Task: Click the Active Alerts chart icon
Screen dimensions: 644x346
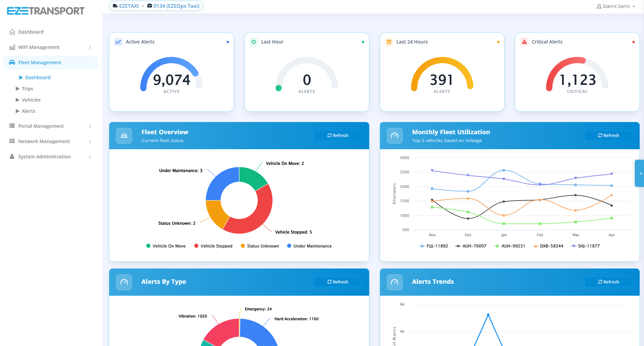Action: click(x=118, y=42)
